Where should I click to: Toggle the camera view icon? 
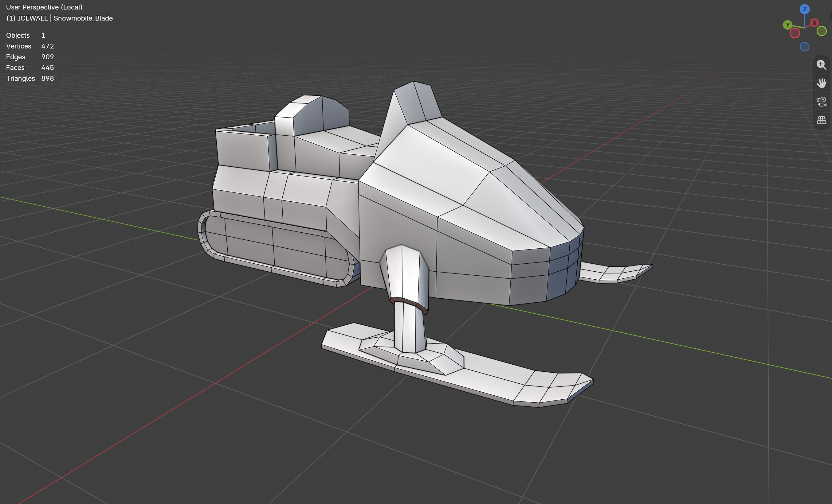point(821,102)
